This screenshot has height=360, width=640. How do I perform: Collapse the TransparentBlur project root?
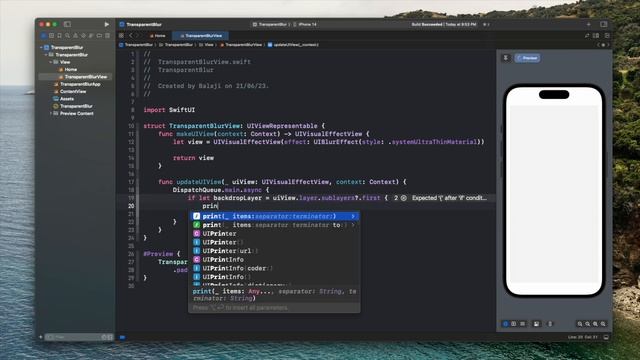pos(41,47)
